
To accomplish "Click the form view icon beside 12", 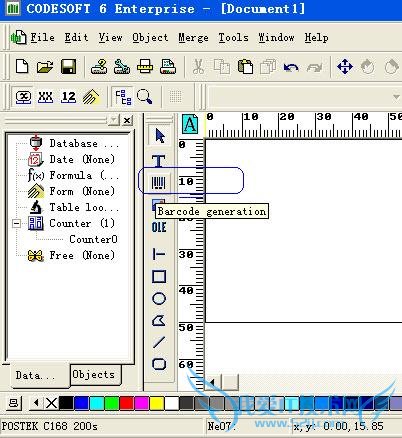I will click(x=91, y=97).
